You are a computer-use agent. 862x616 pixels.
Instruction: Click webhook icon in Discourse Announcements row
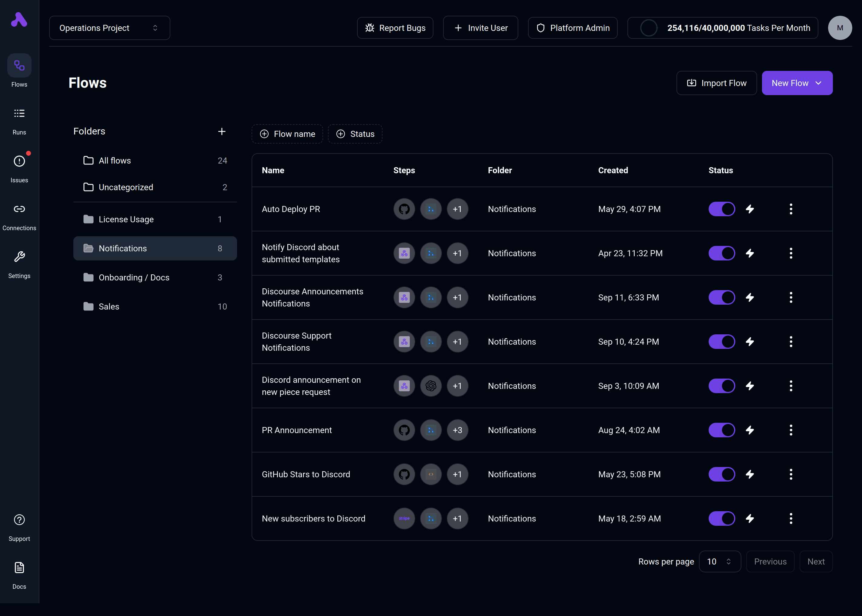(x=404, y=297)
